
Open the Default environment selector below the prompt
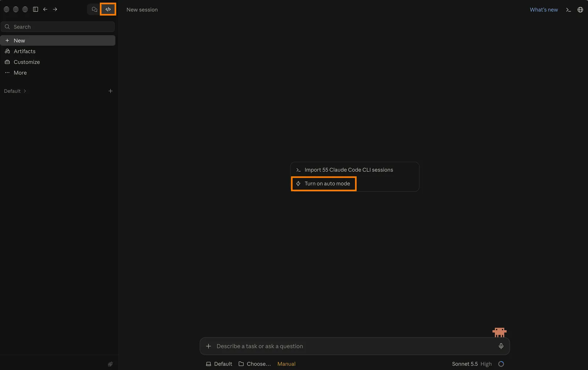(219, 364)
